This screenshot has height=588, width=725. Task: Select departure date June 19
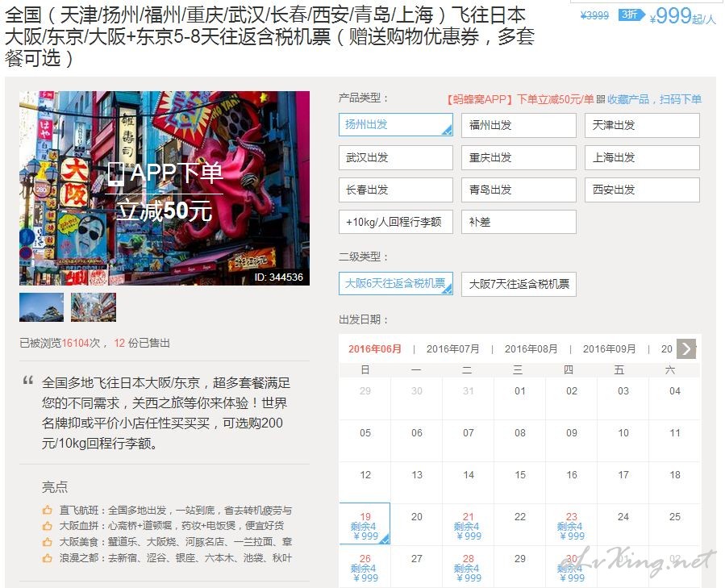365,523
